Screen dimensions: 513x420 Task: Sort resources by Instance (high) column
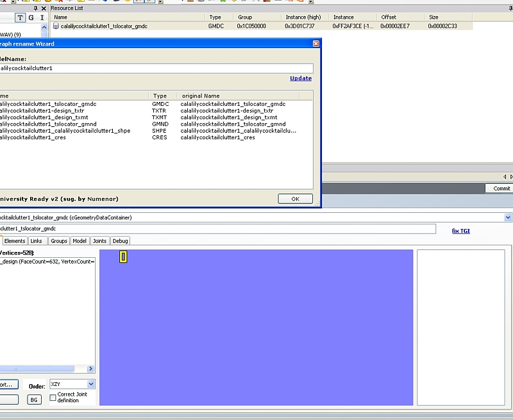pos(304,17)
